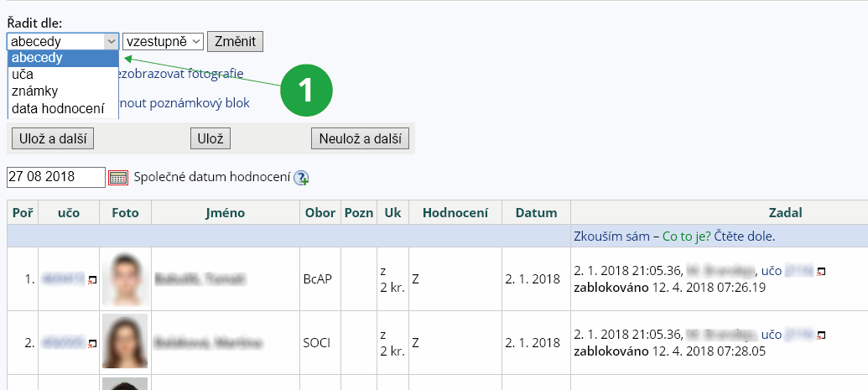Click the standalone 'Ulož' button
868x390 pixels.
pyautogui.click(x=210, y=139)
